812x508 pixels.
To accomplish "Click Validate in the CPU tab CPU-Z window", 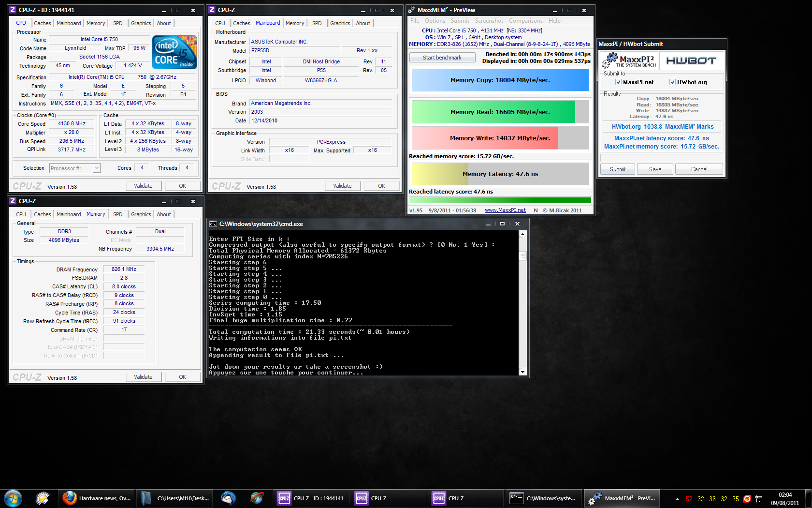I will [143, 186].
